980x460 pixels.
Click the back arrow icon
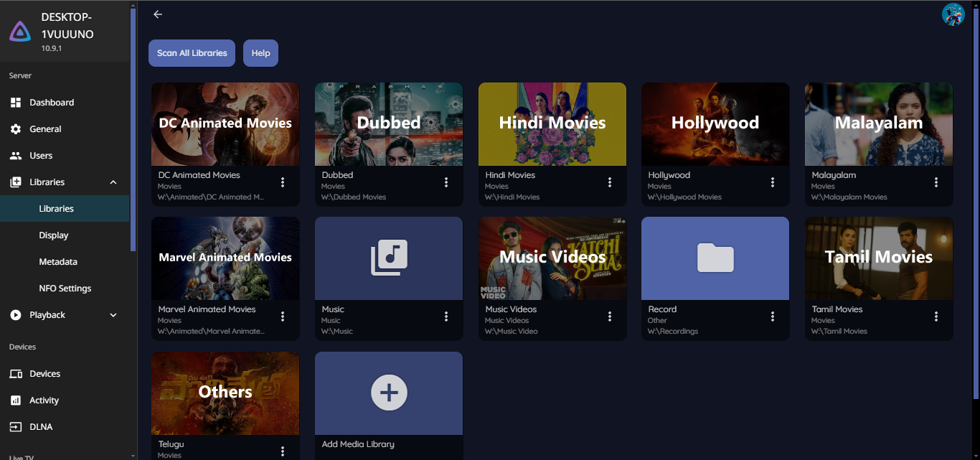pyautogui.click(x=158, y=14)
